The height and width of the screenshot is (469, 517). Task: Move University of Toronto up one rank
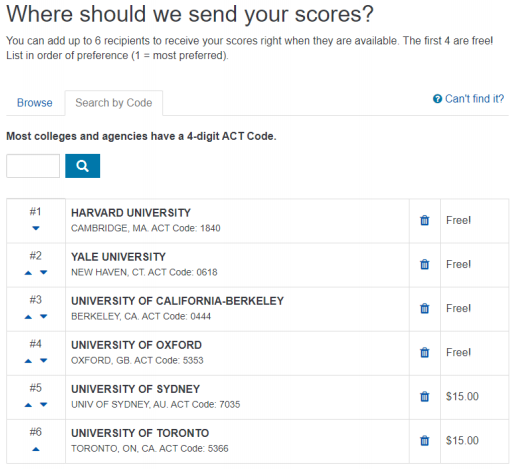(36, 449)
